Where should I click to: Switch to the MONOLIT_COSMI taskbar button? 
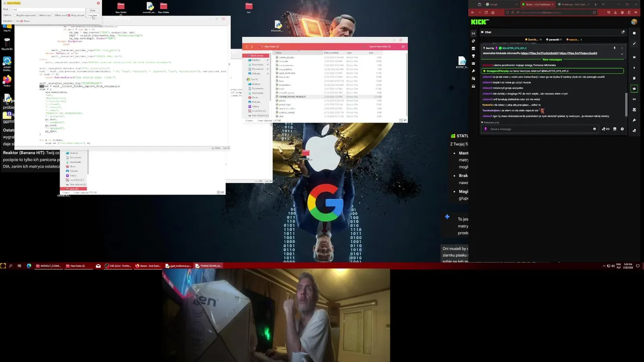(x=48, y=265)
